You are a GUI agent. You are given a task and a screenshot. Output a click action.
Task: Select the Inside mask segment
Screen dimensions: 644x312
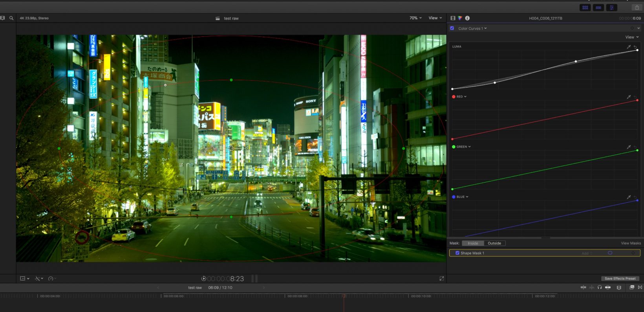(x=473, y=243)
